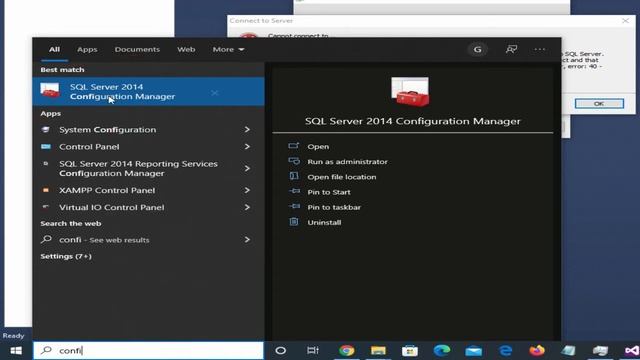Click the System Configuration app icon
Viewport: 640px width, 360px height.
click(x=46, y=129)
